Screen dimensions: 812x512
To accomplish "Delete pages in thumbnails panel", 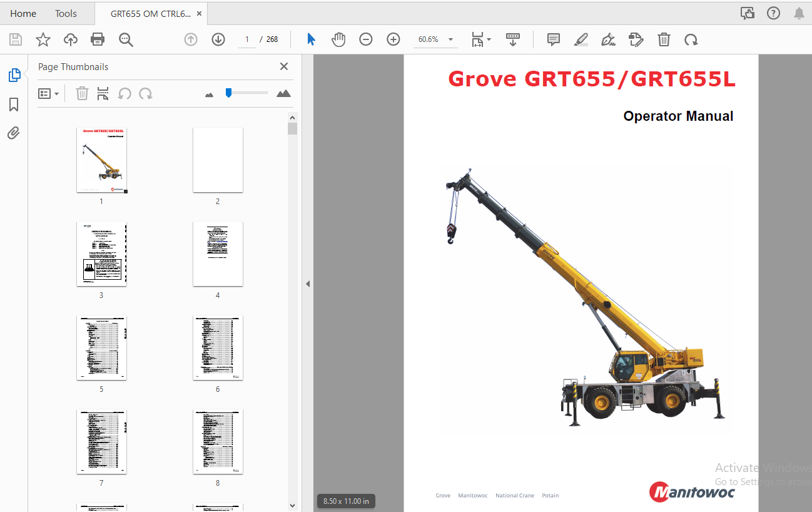I will pyautogui.click(x=82, y=94).
